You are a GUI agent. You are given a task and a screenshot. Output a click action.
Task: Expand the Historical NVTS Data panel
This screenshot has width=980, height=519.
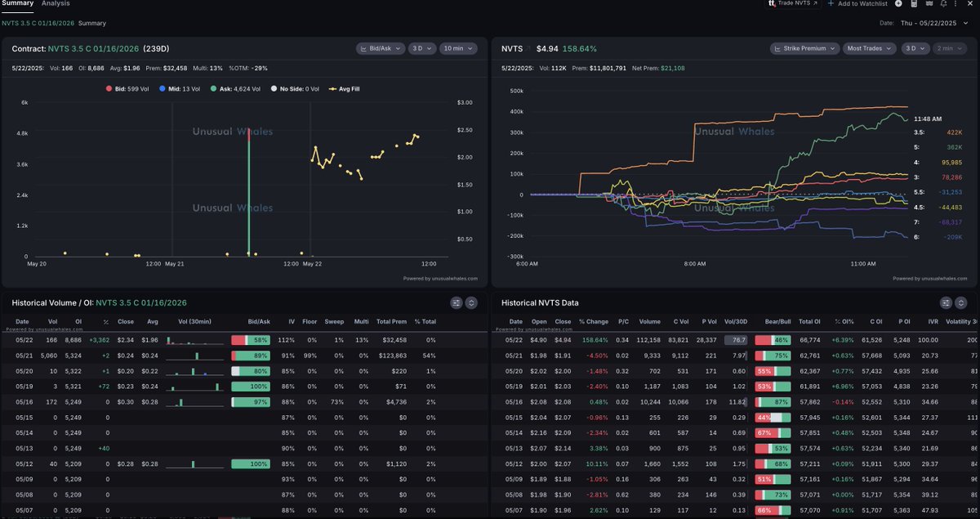(x=961, y=302)
